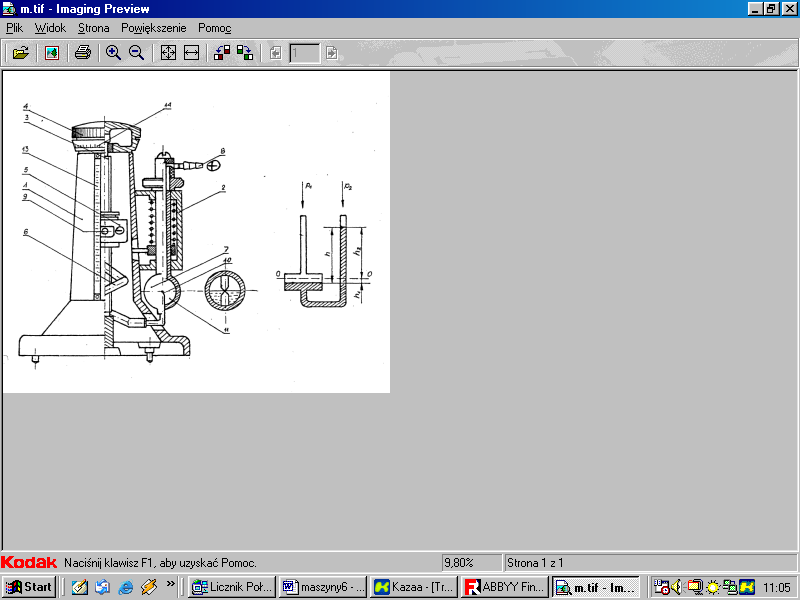Open the Pomoc menu
Viewport: 800px width, 600px height.
(x=214, y=28)
